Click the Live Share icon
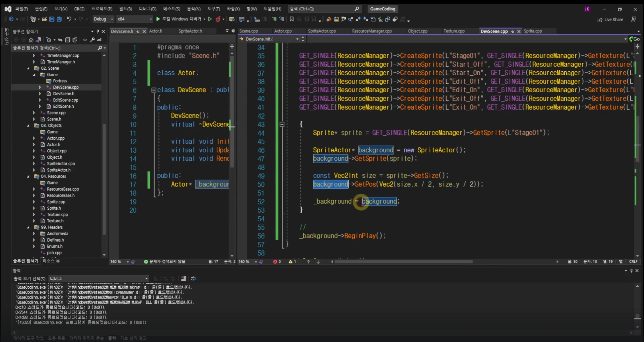The image size is (644, 342). click(610, 20)
